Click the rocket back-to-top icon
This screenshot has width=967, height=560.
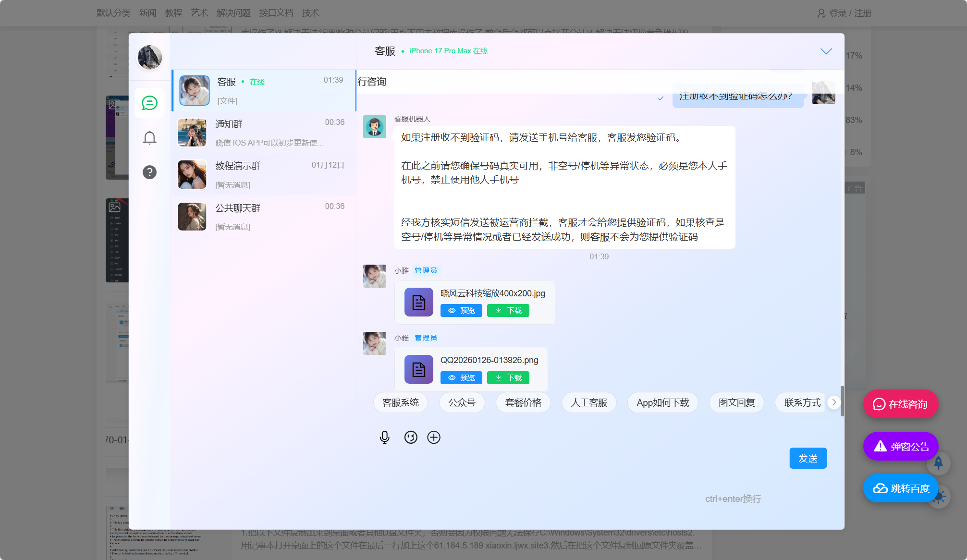(x=939, y=463)
